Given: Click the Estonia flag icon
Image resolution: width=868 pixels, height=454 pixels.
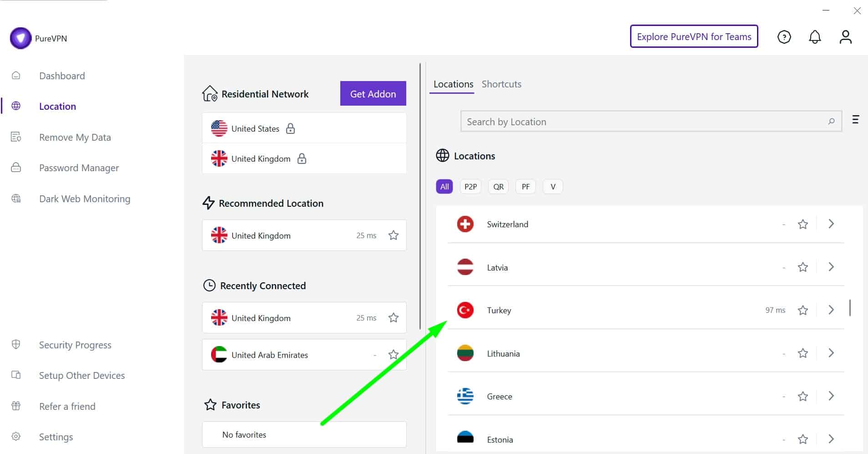Looking at the screenshot, I should (x=465, y=438).
